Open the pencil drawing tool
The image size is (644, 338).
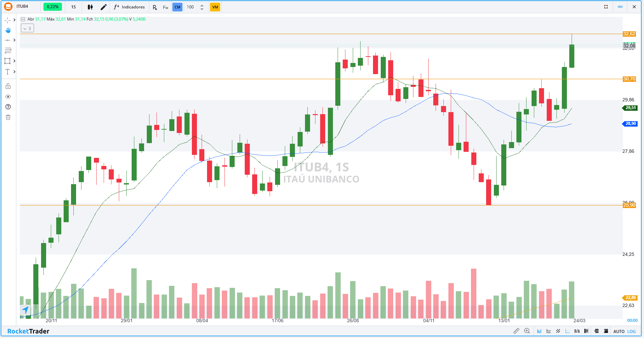click(x=103, y=7)
